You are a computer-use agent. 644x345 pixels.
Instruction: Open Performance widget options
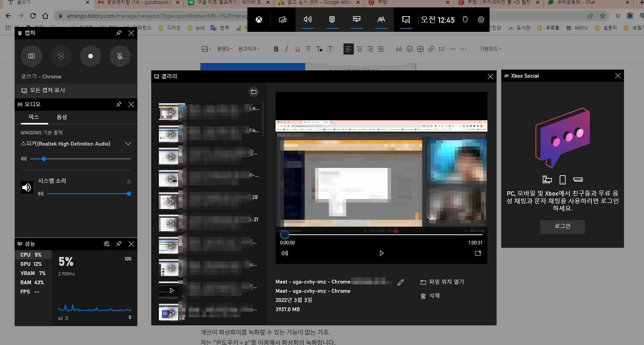(x=107, y=244)
